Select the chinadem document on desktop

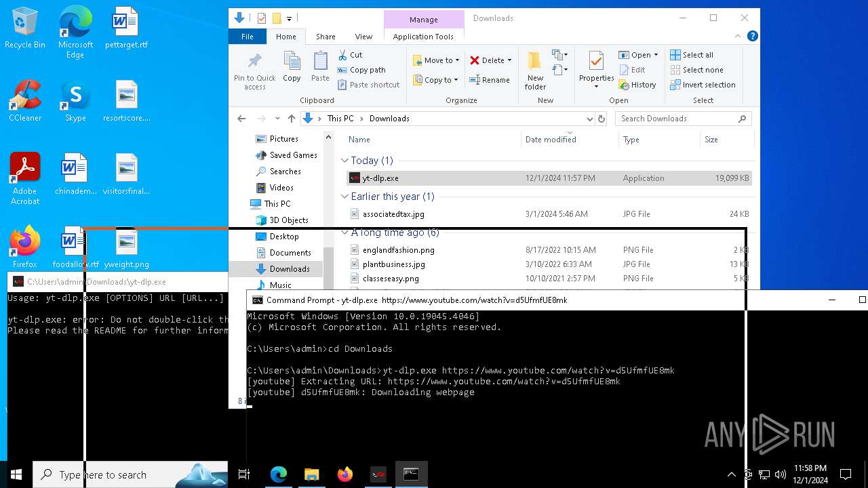point(75,174)
